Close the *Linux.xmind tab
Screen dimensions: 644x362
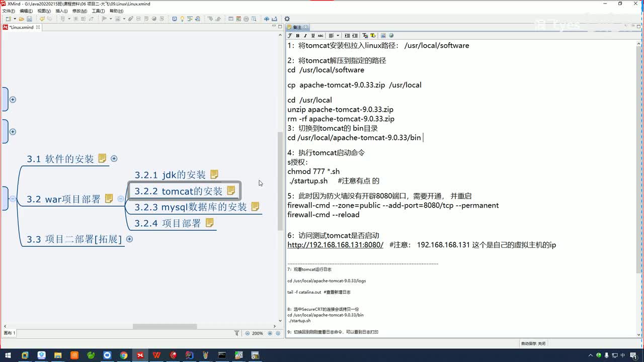[x=38, y=27]
